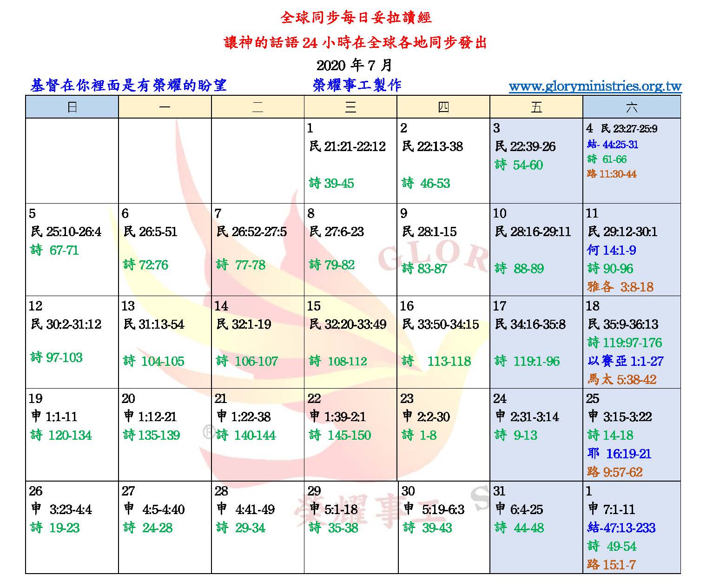Click the reading 申 1:39-2:1
Viewport: 713px width, 588px height.
point(337,417)
